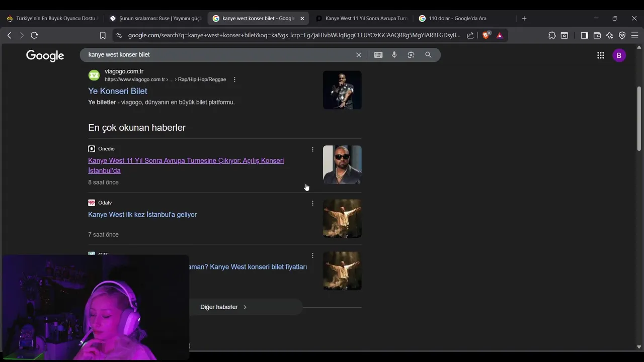Screen dimensions: 644x362
Task: Bookmark this page via the bookmark icon
Action: (103, 35)
